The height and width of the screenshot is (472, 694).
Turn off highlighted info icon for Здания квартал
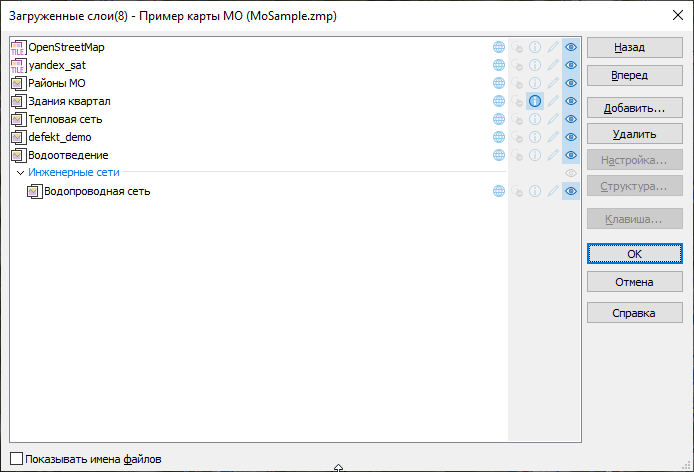click(535, 101)
